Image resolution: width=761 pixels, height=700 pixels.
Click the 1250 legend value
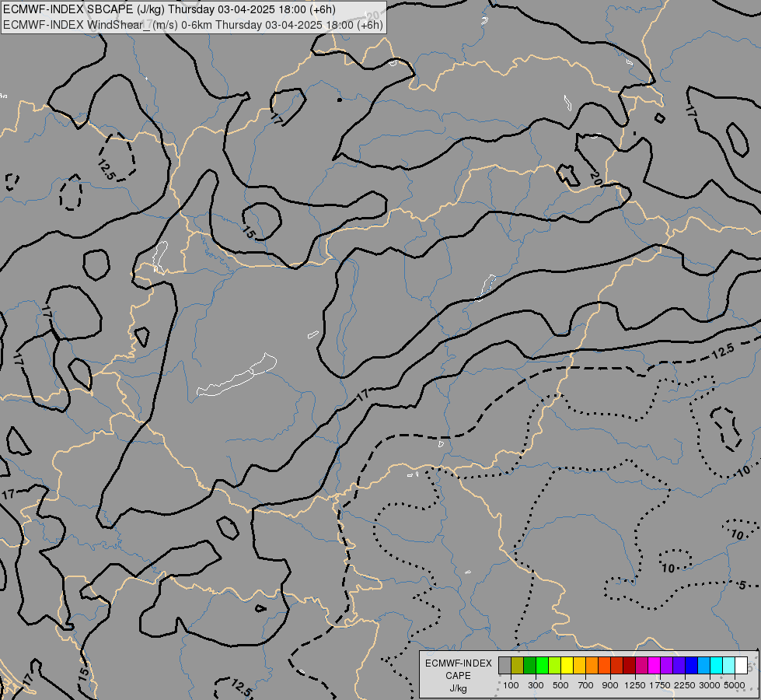tap(635, 685)
